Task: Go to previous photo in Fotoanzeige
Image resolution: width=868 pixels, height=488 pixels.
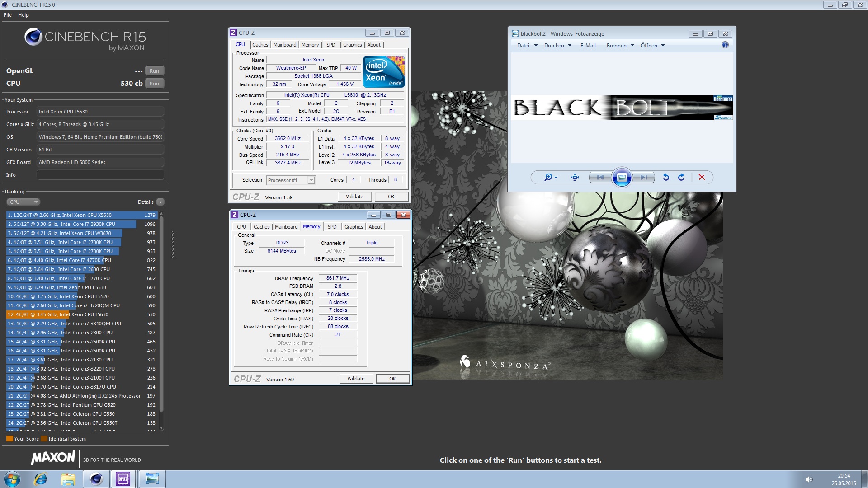Action: tap(600, 178)
